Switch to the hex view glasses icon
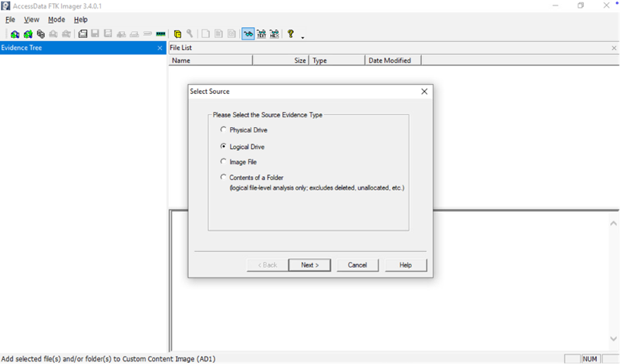Image resolution: width=620 pixels, height=364 pixels. click(274, 34)
